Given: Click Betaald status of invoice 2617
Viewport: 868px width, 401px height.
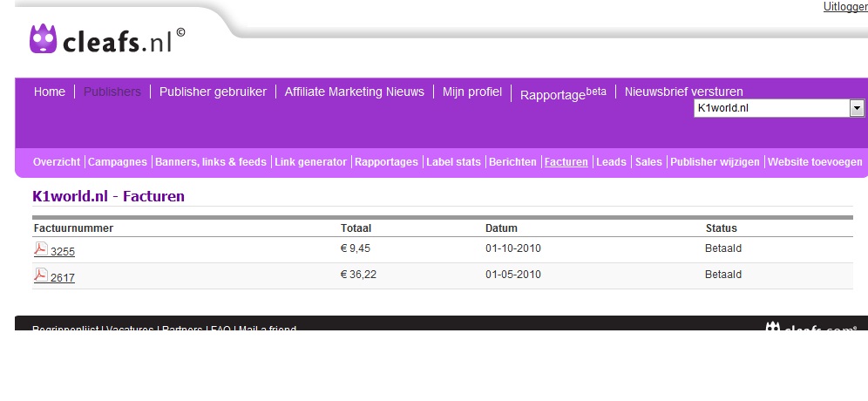Looking at the screenshot, I should (x=723, y=275).
